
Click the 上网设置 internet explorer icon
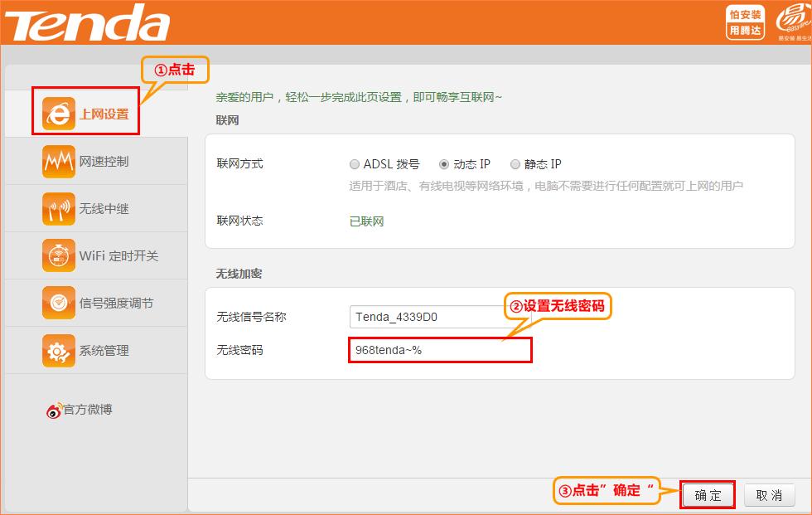click(x=59, y=114)
